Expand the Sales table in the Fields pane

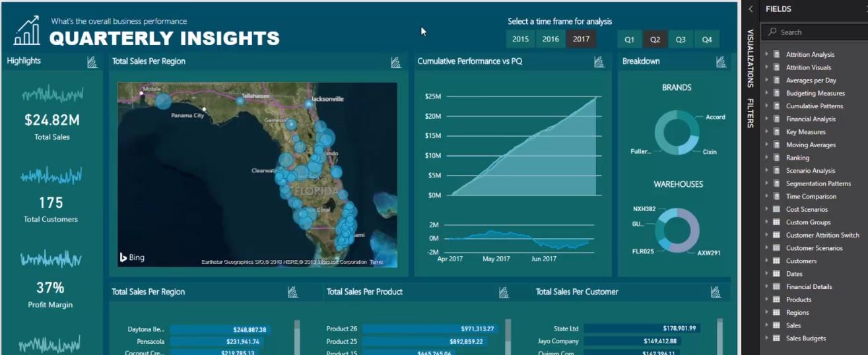[766, 325]
